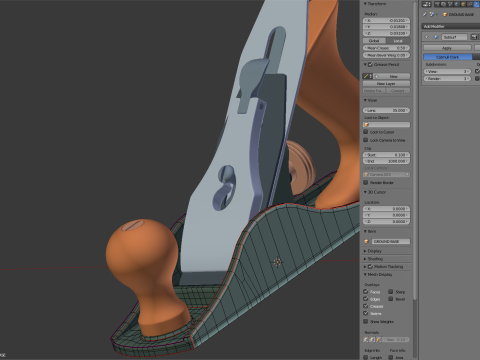Enable the Bevel overlay checkbox
480x360 pixels.
tap(391, 299)
